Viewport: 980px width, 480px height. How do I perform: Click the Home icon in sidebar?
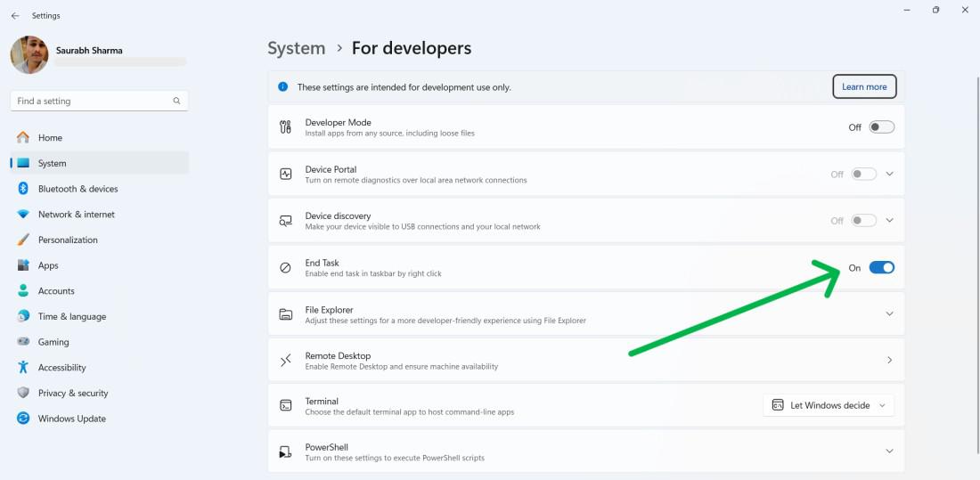(23, 138)
